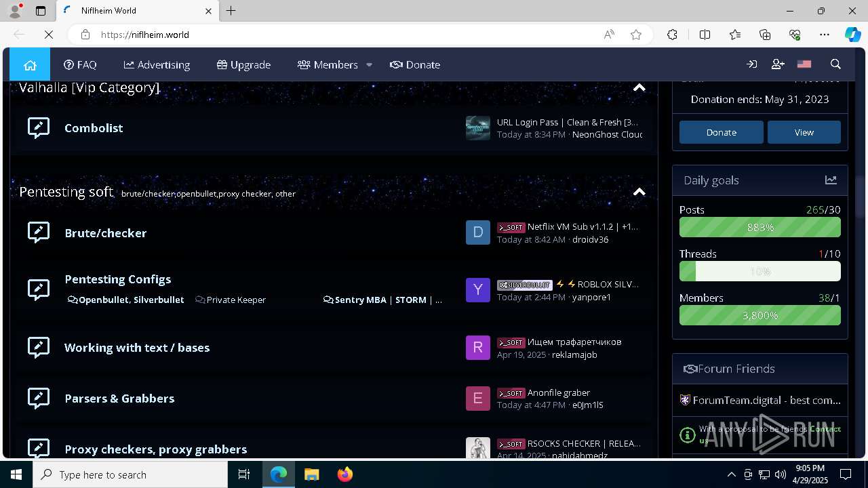Open Copilot sidebar icon
This screenshot has width=868, height=488.
click(x=852, y=35)
